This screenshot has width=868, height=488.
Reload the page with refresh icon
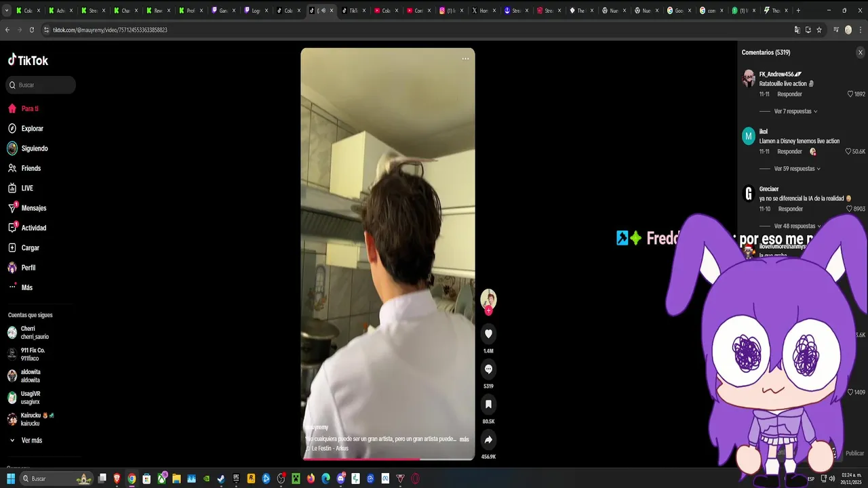[33, 30]
